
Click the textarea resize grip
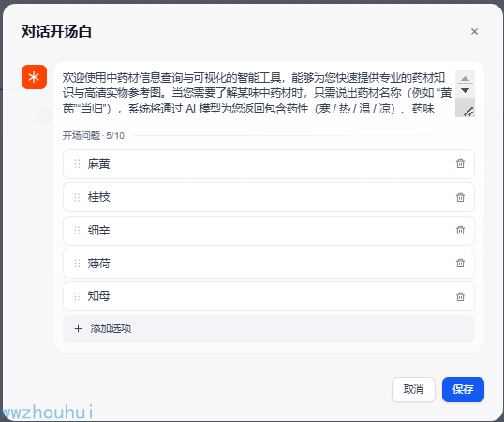pos(468,112)
